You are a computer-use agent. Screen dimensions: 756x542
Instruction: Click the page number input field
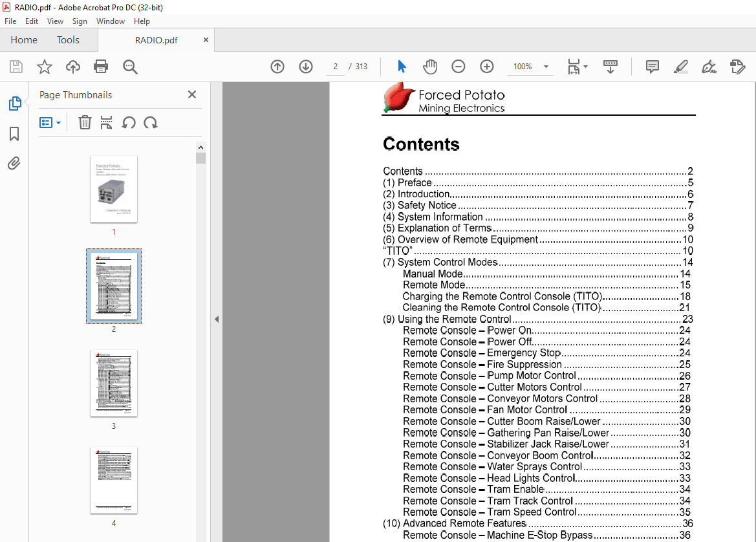(336, 67)
